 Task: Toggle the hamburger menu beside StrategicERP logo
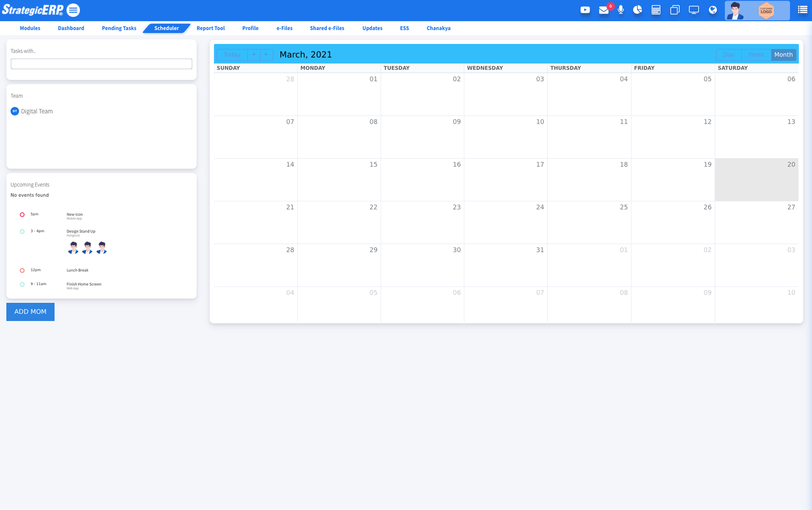click(x=73, y=10)
